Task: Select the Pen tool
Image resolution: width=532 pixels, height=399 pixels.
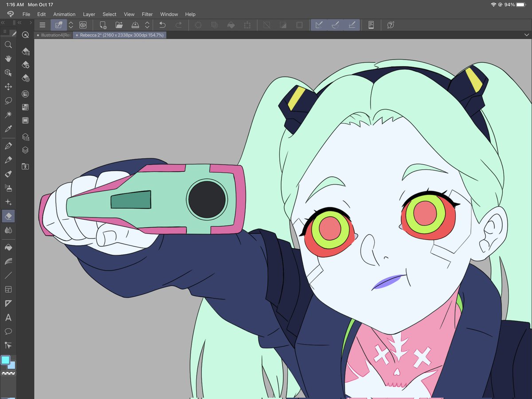Action: (x=8, y=146)
